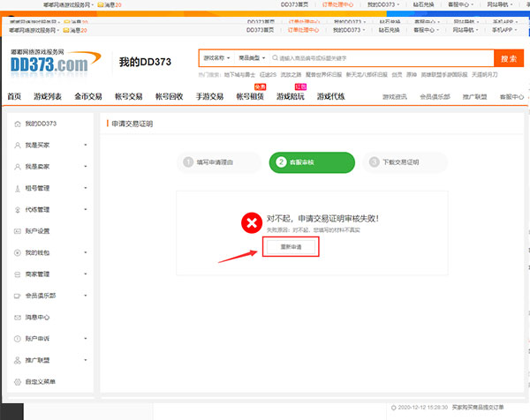530x420 pixels.
Task: Click the home icon beside 我的DD373
Action: pyautogui.click(x=18, y=124)
